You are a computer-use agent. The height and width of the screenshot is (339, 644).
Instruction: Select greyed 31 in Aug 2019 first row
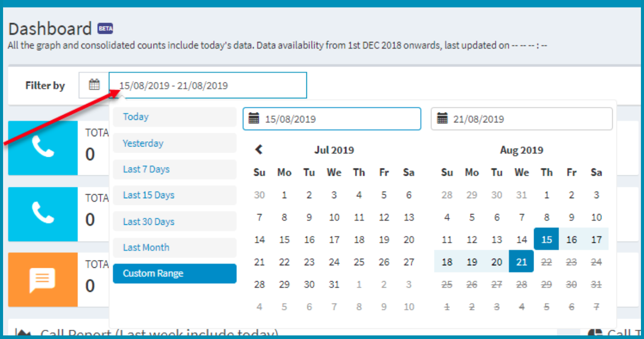pyautogui.click(x=521, y=195)
